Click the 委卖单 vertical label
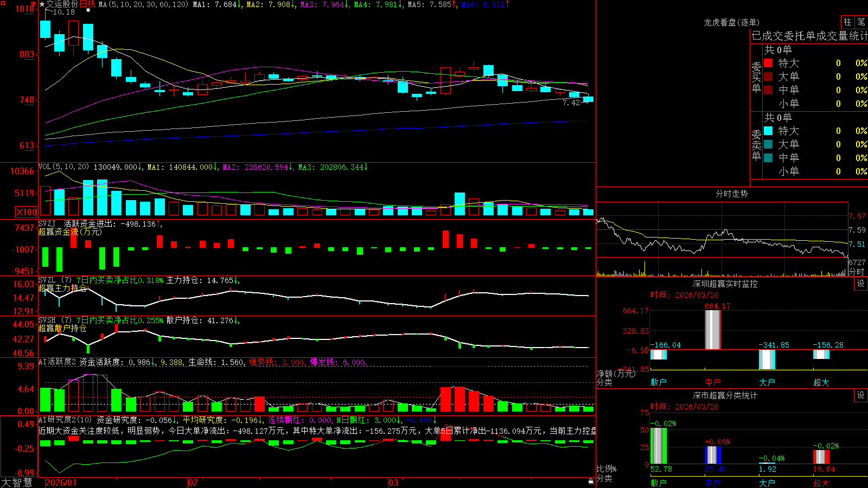The height and width of the screenshot is (488, 868). tap(756, 145)
